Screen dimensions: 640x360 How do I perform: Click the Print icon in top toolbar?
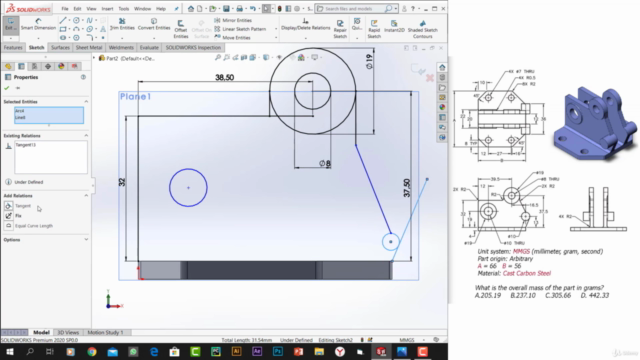[240, 9]
